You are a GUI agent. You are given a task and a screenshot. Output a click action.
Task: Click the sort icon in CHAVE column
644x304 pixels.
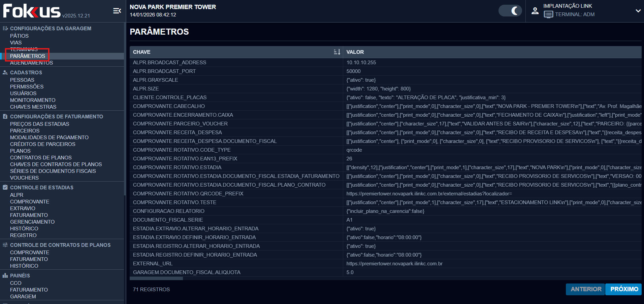[337, 52]
